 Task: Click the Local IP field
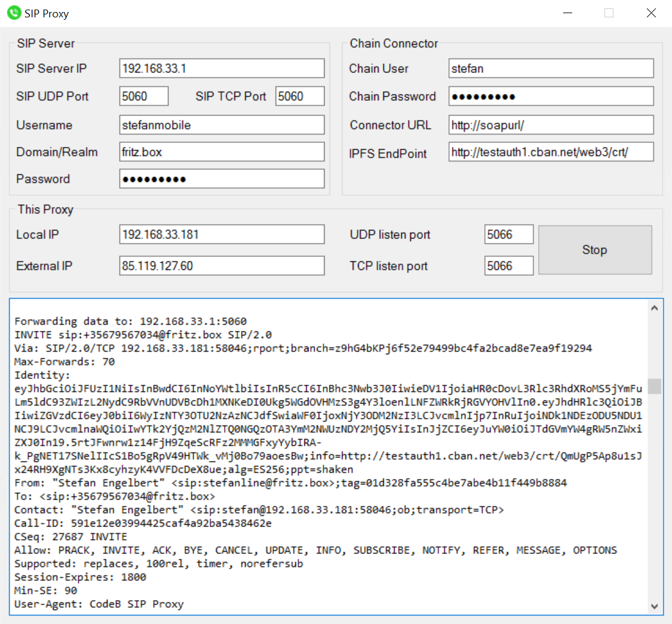click(221, 234)
